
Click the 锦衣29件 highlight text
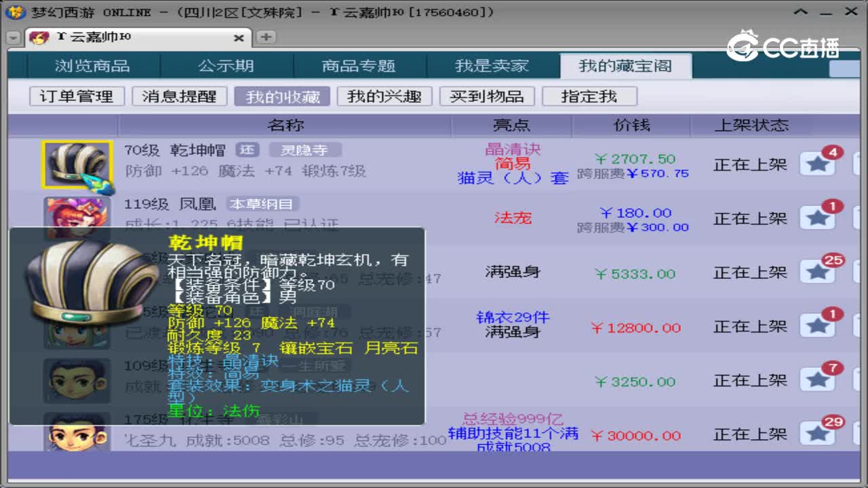(513, 317)
